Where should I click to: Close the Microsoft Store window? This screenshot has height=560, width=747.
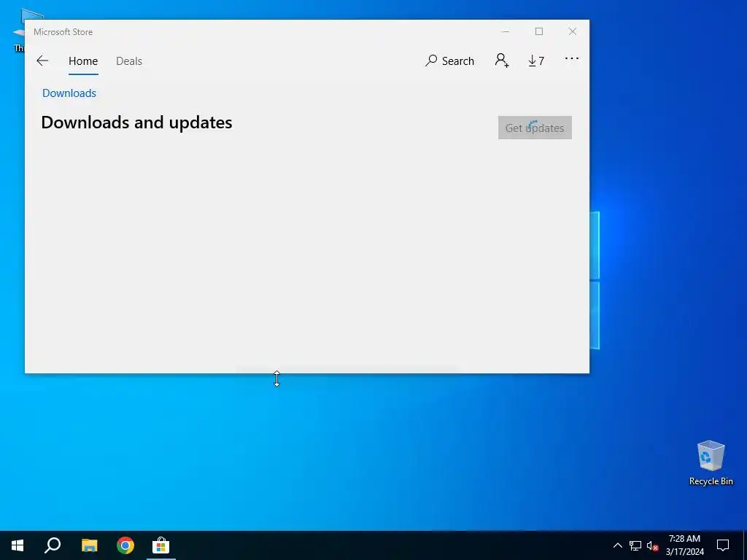[573, 31]
